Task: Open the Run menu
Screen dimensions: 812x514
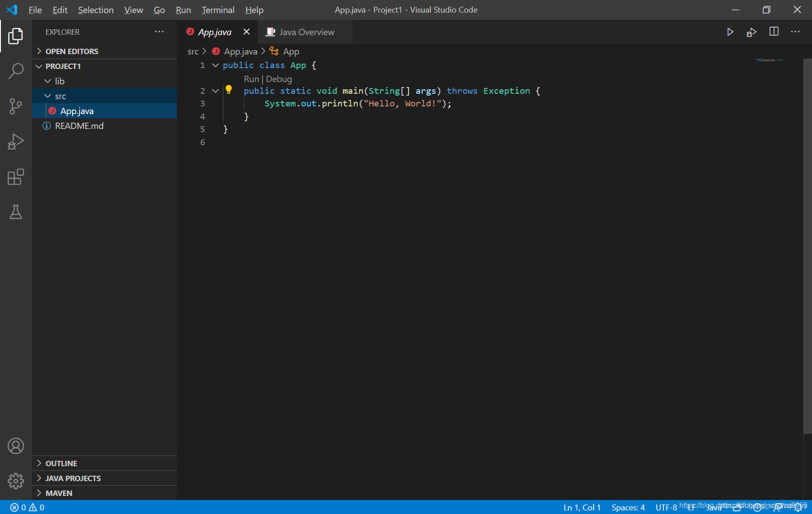Action: [183, 10]
